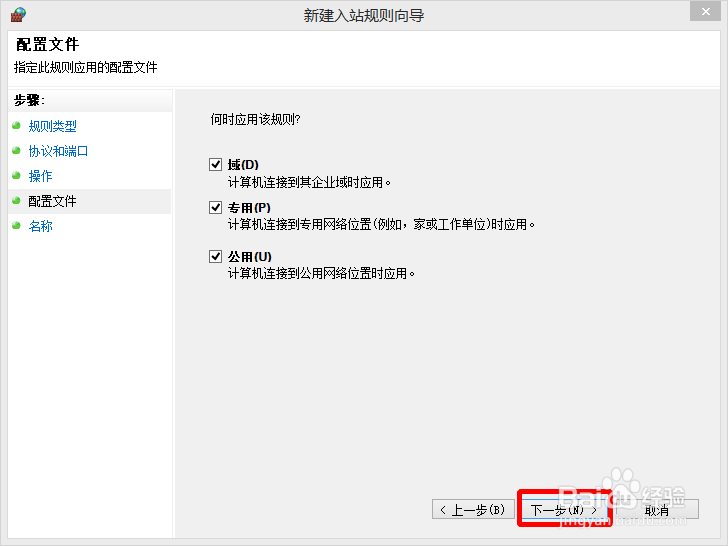The height and width of the screenshot is (546, 728).
Task: Click the green bullet beside 操作
Action: (17, 176)
